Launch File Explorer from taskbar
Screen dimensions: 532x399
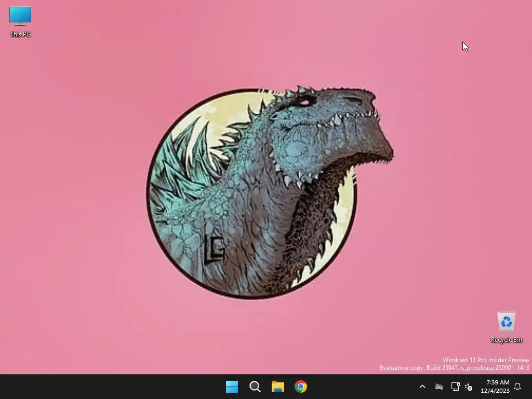277,387
